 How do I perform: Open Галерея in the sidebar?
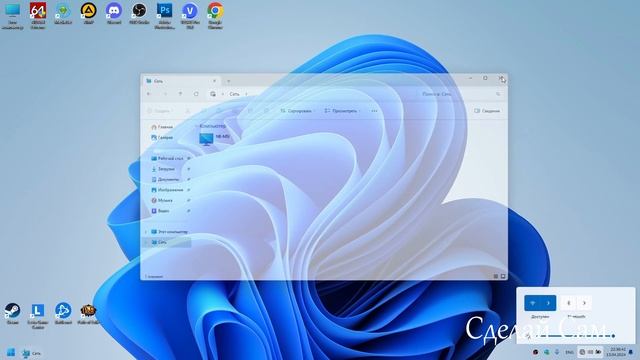click(x=162, y=138)
